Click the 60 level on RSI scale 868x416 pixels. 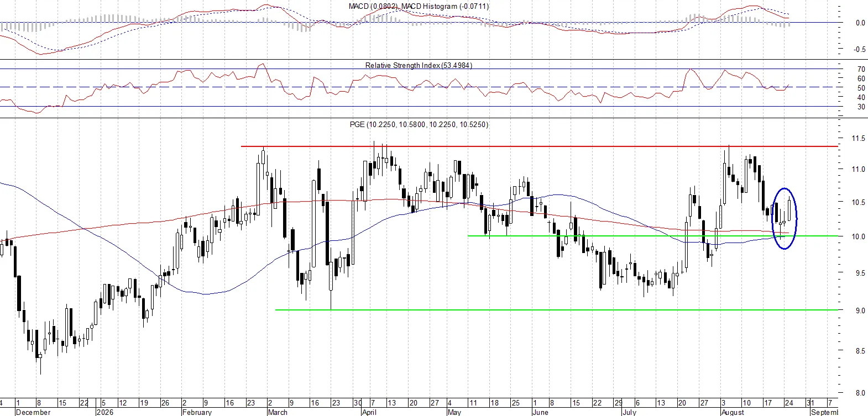861,78
